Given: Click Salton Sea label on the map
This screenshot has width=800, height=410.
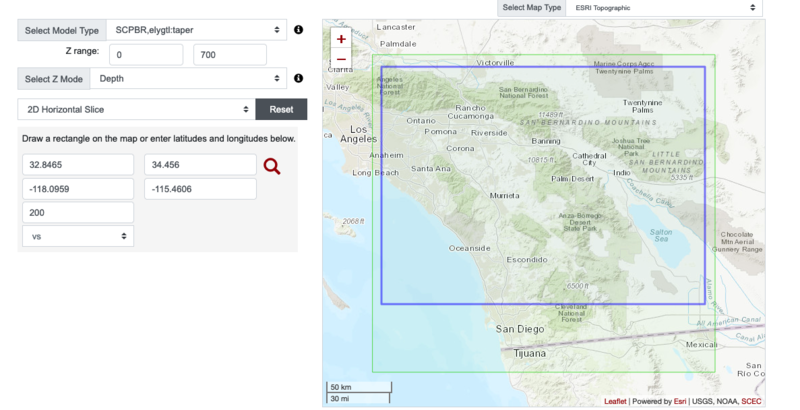Looking at the screenshot, I should [661, 235].
